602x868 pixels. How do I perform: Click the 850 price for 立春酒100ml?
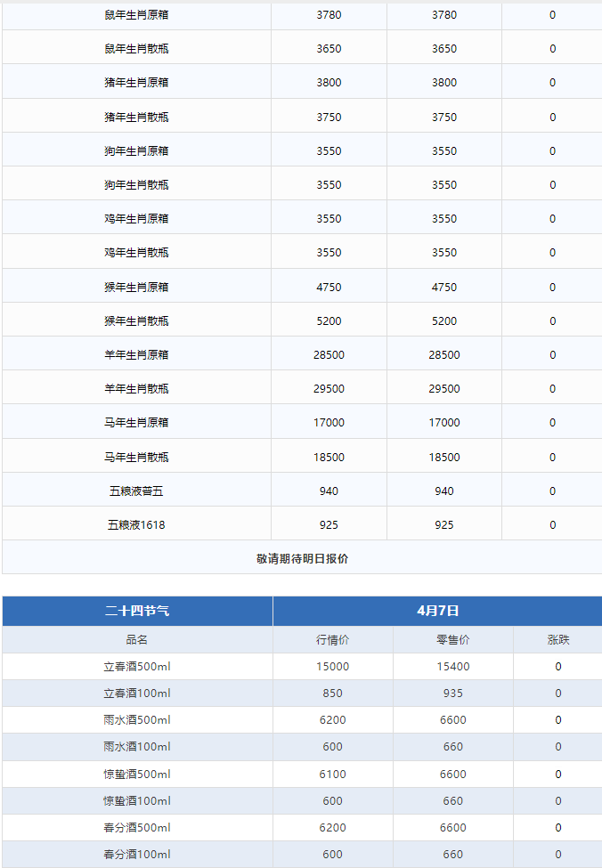point(333,694)
